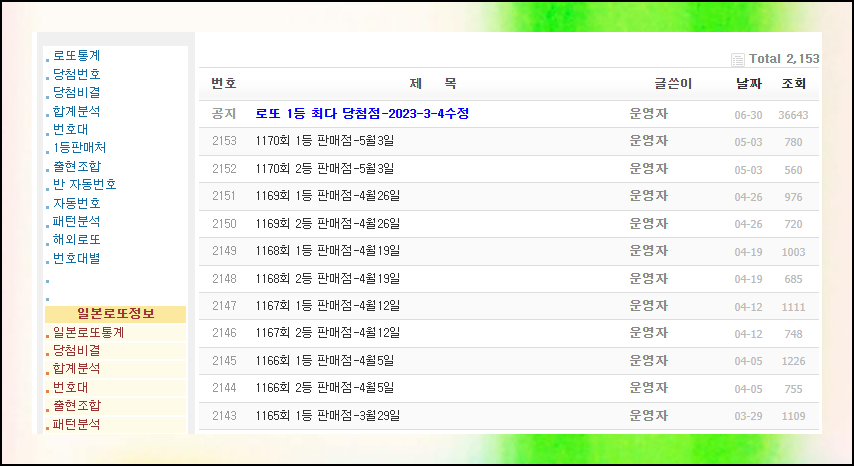Open post 1166회 2등 판매점-4월5일

pyautogui.click(x=325, y=388)
